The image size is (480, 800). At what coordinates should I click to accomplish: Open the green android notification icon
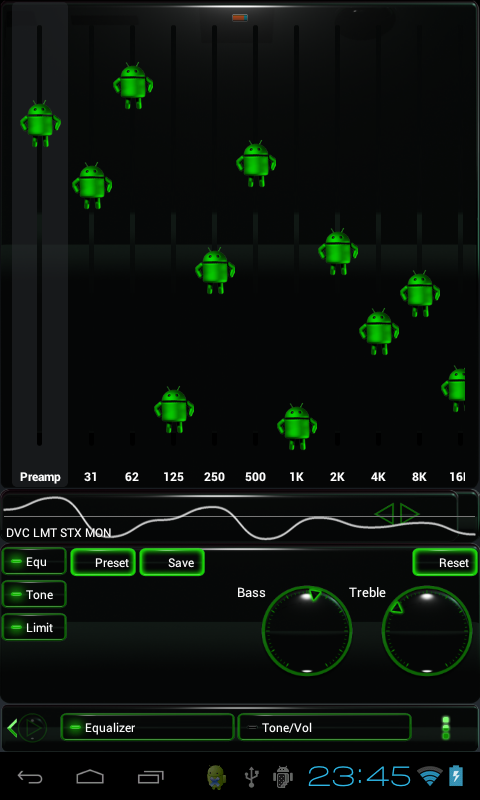tap(216, 777)
